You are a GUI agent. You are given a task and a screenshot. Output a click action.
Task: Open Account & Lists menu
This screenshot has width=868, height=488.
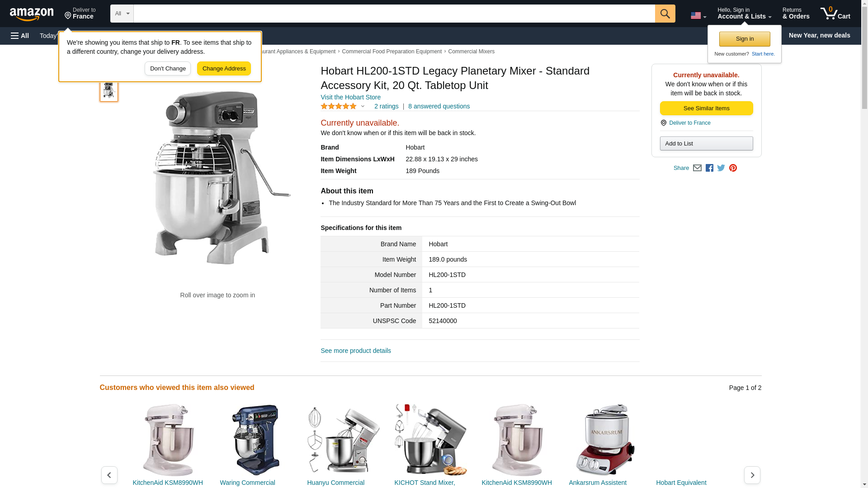coord(744,14)
